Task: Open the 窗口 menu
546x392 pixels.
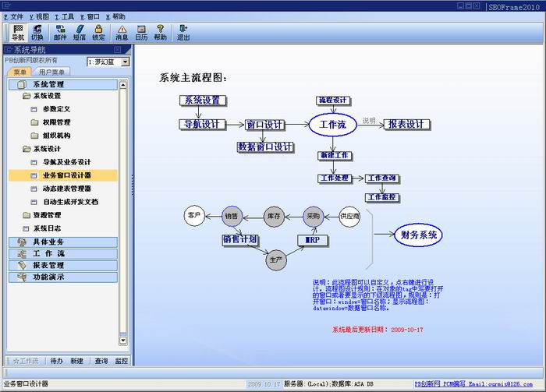Action: click(90, 16)
